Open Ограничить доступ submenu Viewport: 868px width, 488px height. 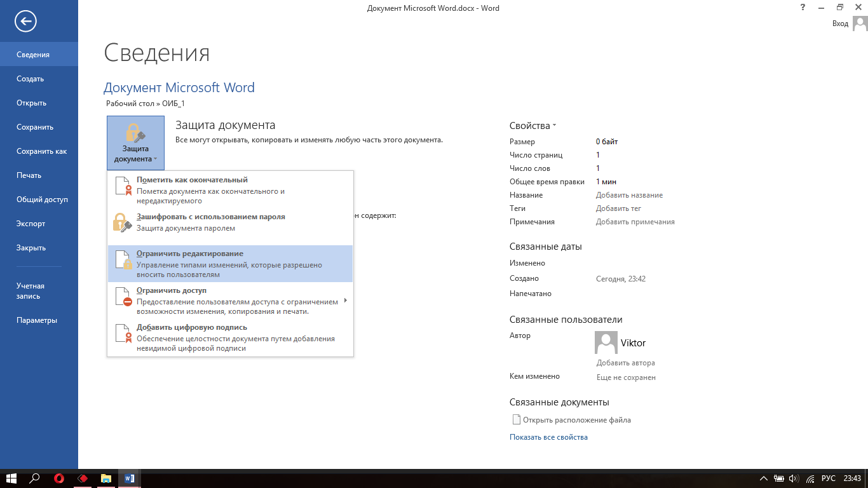click(x=230, y=301)
